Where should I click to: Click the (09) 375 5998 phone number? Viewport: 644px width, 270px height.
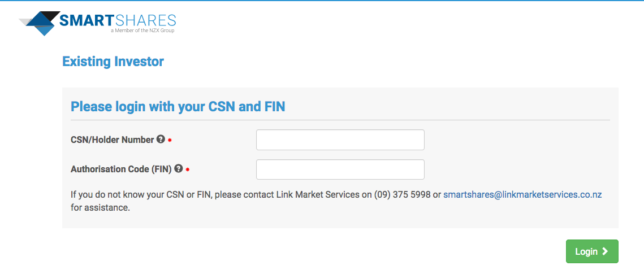point(402,194)
